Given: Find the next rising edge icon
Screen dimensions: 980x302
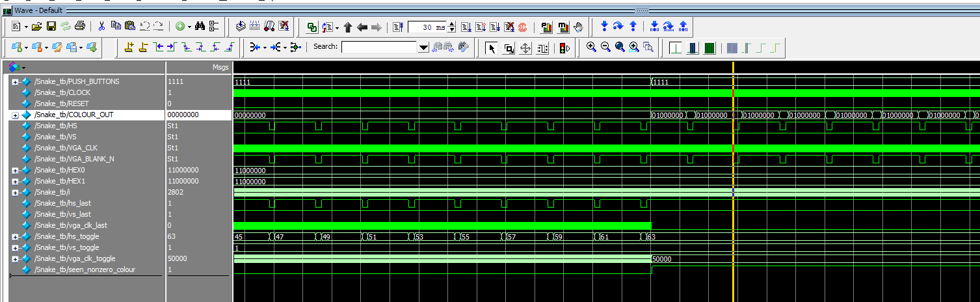Looking at the screenshot, I should [x=230, y=47].
